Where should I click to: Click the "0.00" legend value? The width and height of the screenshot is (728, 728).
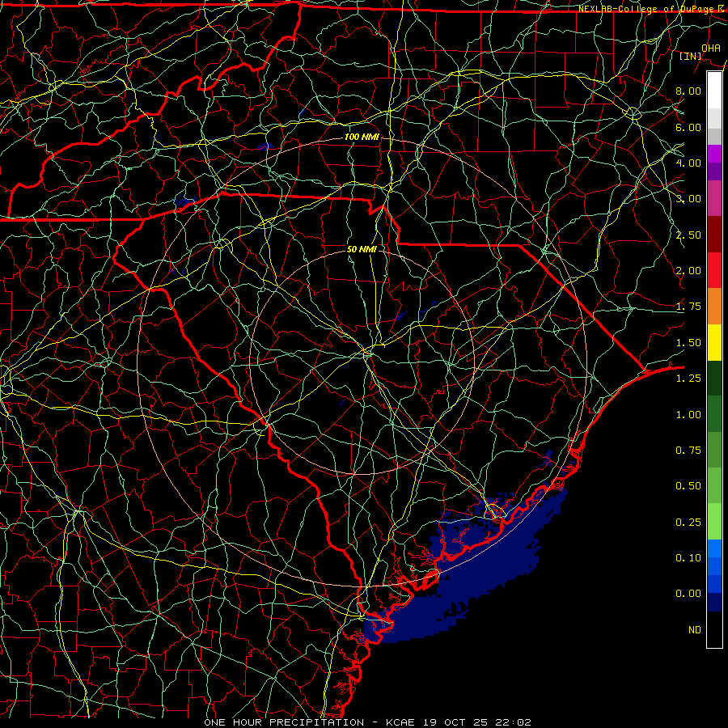pos(688,594)
